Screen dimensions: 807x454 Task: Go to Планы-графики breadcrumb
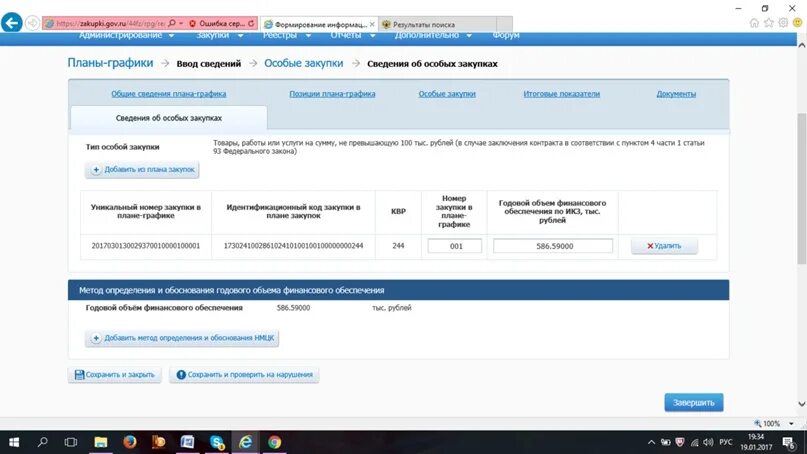(110, 63)
